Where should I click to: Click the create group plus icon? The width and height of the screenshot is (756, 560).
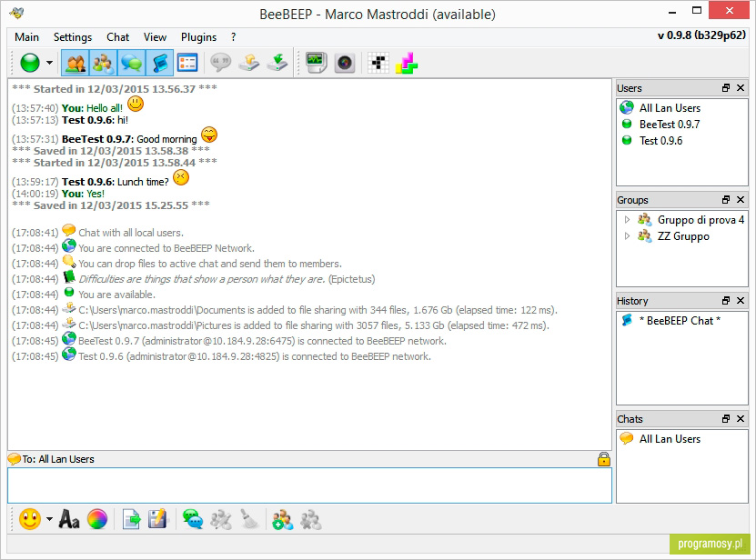click(x=283, y=519)
